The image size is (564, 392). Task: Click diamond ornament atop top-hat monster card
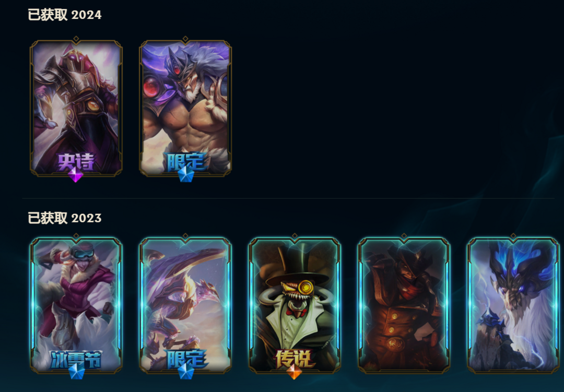[x=295, y=236]
